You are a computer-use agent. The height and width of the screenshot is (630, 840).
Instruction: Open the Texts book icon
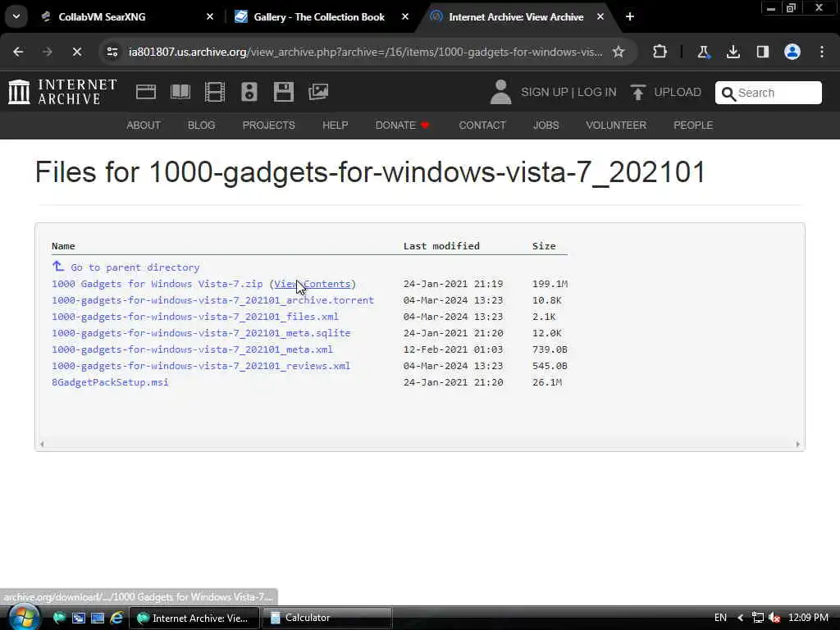180,92
